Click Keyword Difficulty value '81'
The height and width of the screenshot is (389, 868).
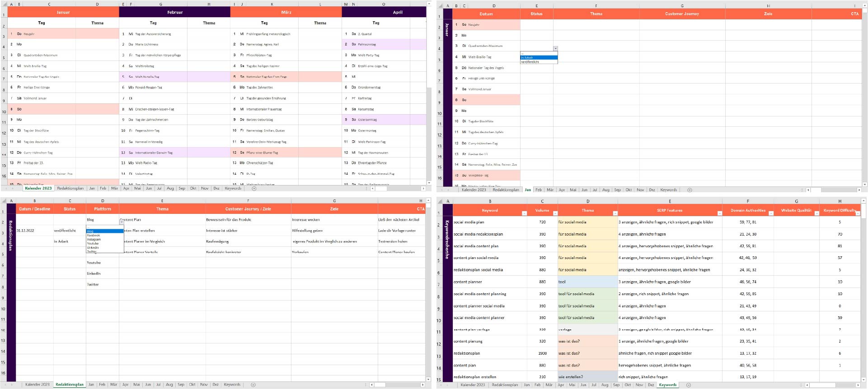coord(840,246)
